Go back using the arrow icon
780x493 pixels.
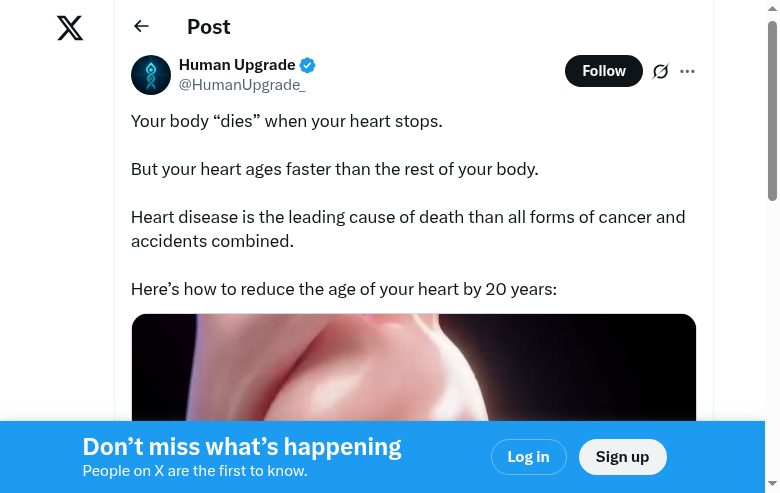[x=141, y=27]
